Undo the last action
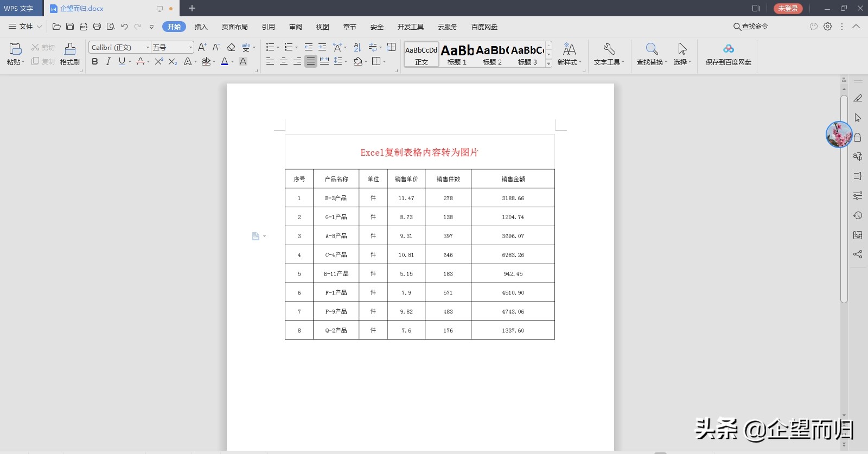 [x=124, y=27]
